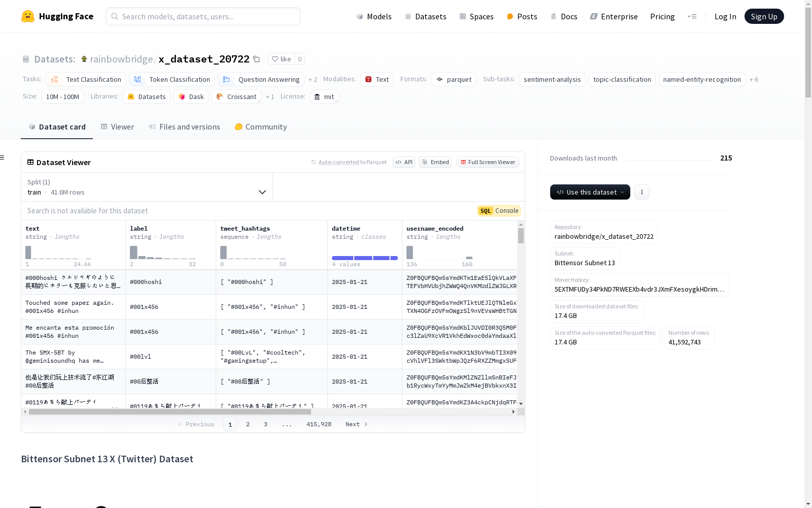Click the named-entity-recognition sub-task tag

tap(702, 79)
